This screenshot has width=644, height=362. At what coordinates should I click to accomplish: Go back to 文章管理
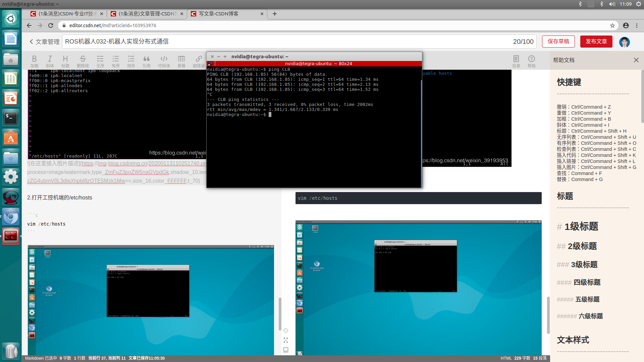pyautogui.click(x=45, y=42)
